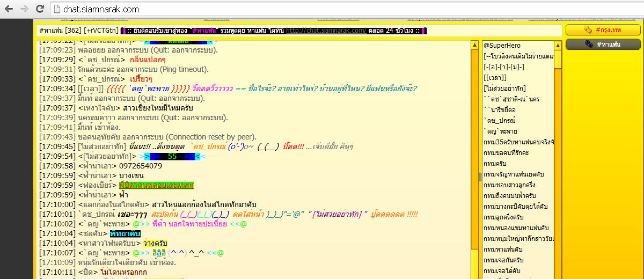Select กทมชอบสาวลูกครึ่ง in the user list
The height and width of the screenshot is (279, 644).
(x=509, y=185)
